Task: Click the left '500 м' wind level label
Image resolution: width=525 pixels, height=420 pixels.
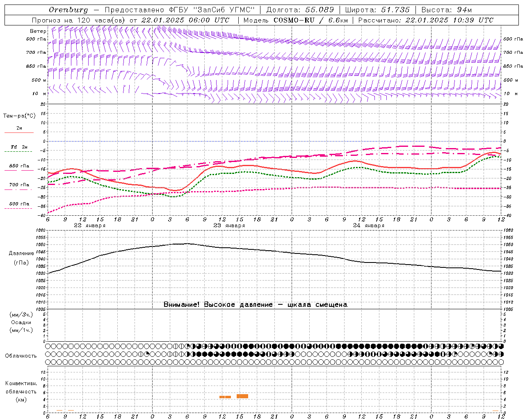Action: click(x=39, y=80)
